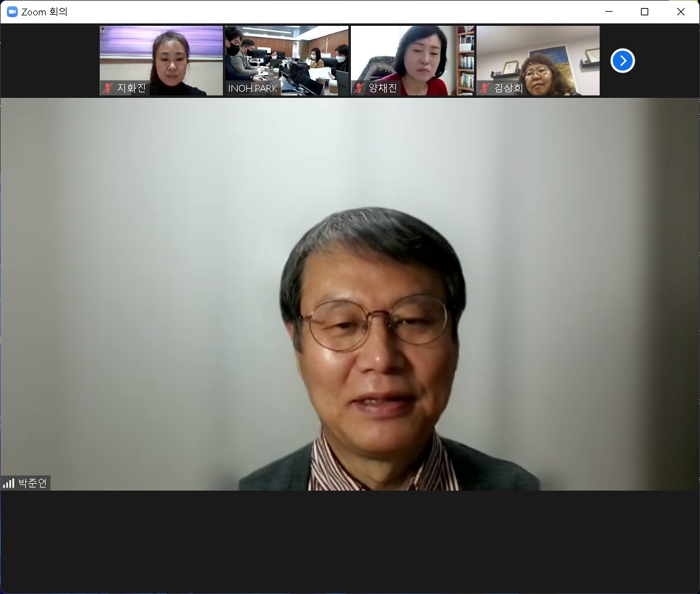Click the Zoom logo in title bar

pos(12,12)
